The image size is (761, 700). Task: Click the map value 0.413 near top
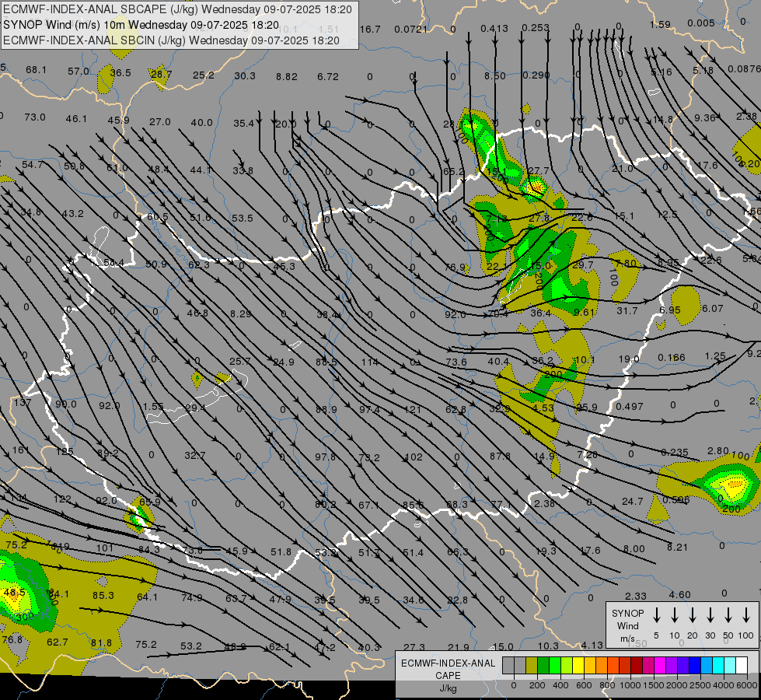coord(494,28)
